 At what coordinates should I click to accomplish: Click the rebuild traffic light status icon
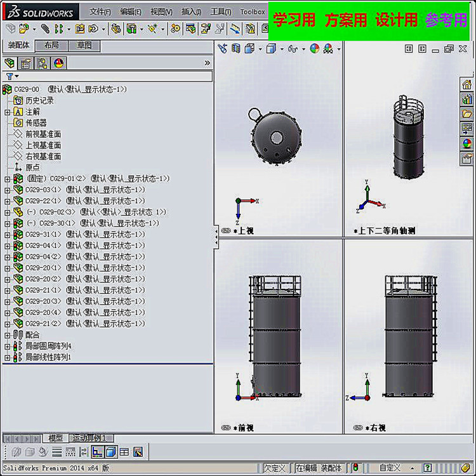point(355,468)
